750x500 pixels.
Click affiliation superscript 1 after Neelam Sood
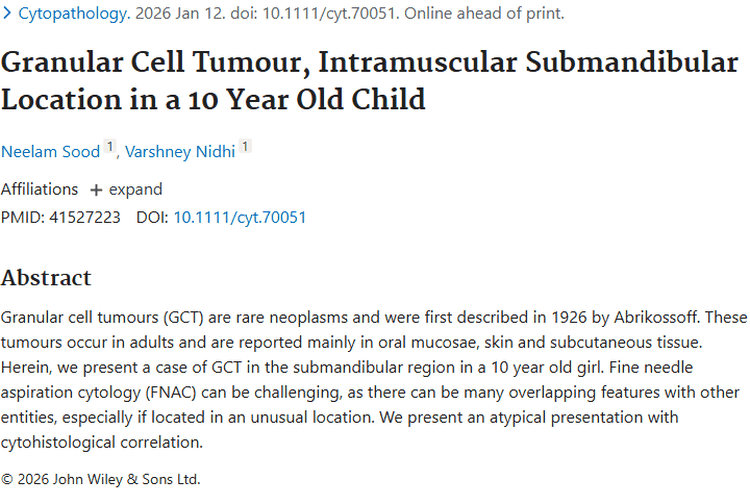(x=110, y=148)
